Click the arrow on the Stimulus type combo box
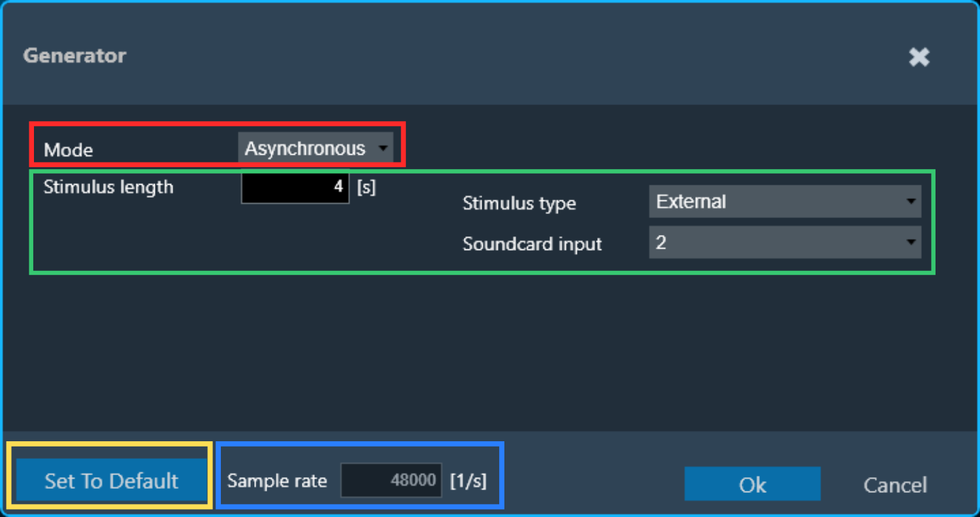Viewport: 980px width, 517px height. [x=911, y=202]
